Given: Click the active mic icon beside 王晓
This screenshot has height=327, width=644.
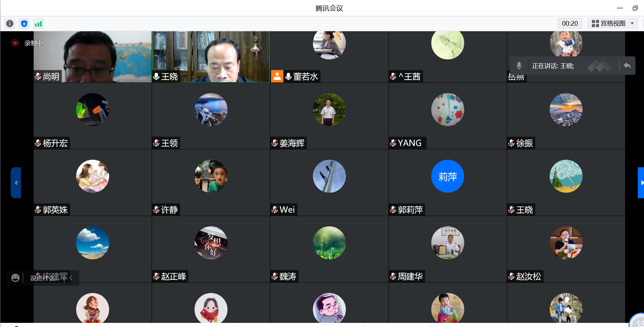Looking at the screenshot, I should click(x=156, y=77).
